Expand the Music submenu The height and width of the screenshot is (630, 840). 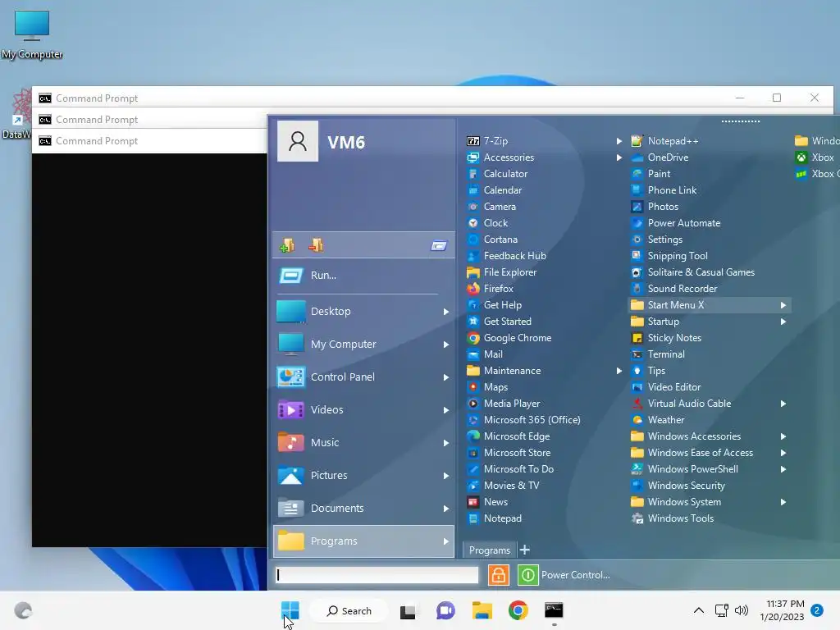click(445, 443)
